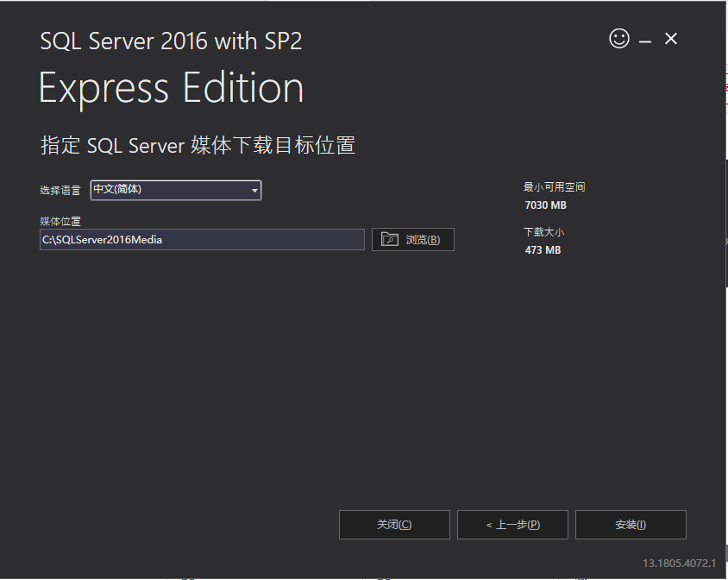Go back using the 上一步(P) button
Image resolution: width=728 pixels, height=580 pixels.
point(512,524)
